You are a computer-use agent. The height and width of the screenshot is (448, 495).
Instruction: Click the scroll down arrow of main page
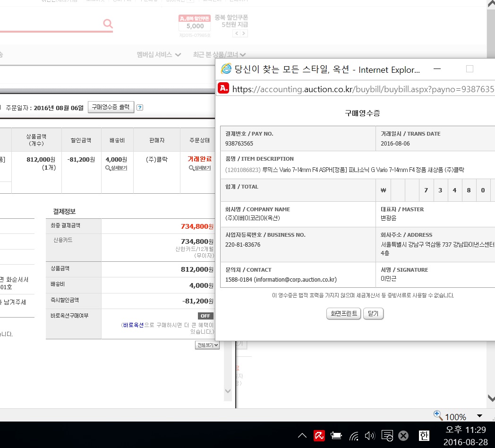[491, 398]
